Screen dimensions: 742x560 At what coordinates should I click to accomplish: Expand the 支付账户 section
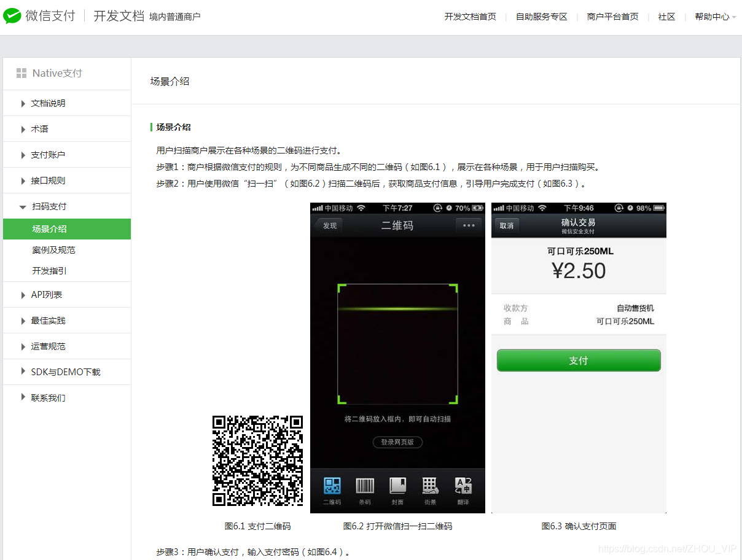tap(67, 155)
